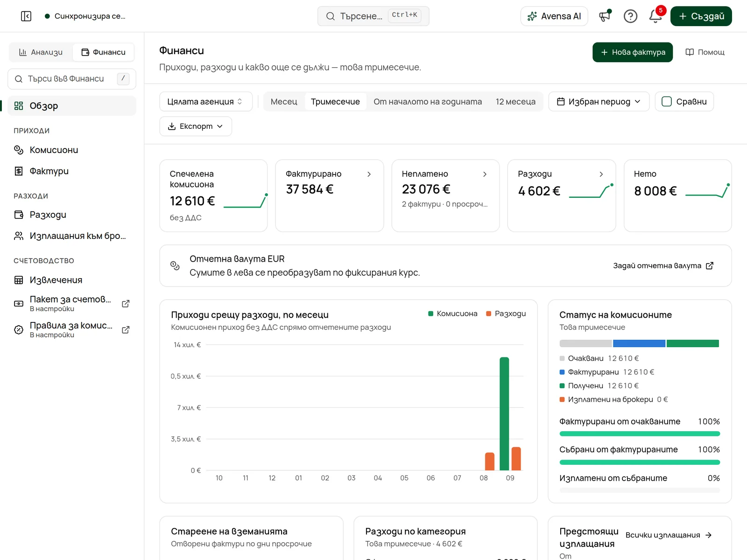Open the Всички изплащания link
This screenshot has width=747, height=560.
click(x=669, y=535)
